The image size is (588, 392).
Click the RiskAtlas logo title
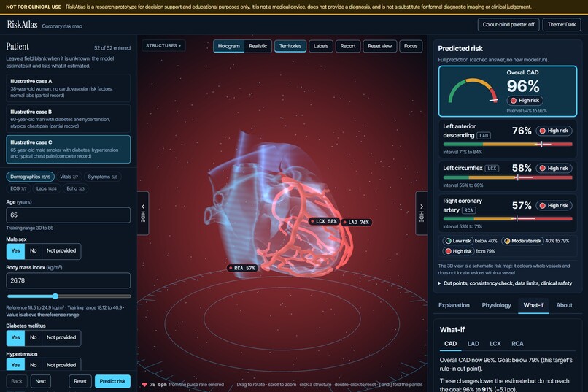pyautogui.click(x=22, y=25)
